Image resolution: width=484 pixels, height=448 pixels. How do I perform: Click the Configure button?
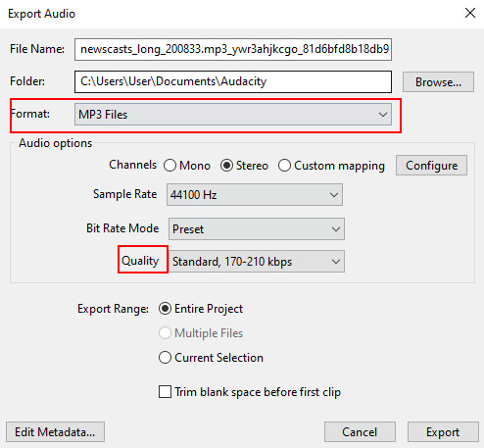[431, 166]
